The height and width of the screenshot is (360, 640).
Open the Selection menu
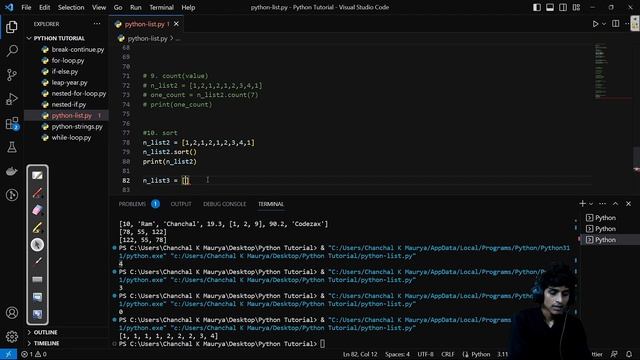[71, 7]
